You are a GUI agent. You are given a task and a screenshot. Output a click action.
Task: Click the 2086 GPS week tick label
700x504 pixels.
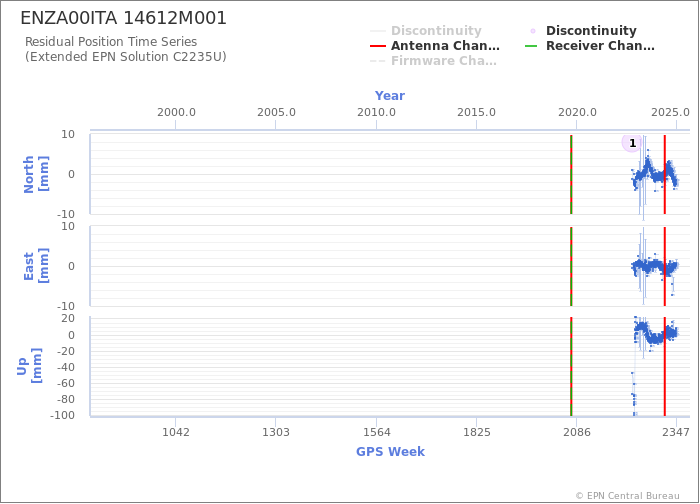[577, 433]
